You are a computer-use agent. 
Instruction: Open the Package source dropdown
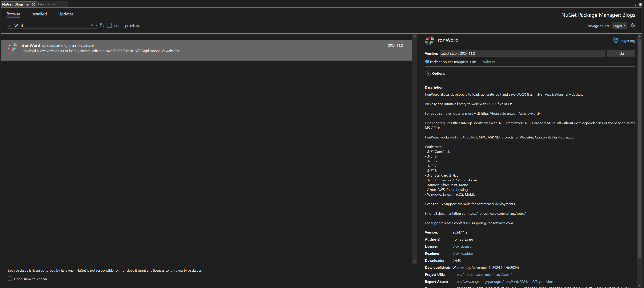coord(619,26)
